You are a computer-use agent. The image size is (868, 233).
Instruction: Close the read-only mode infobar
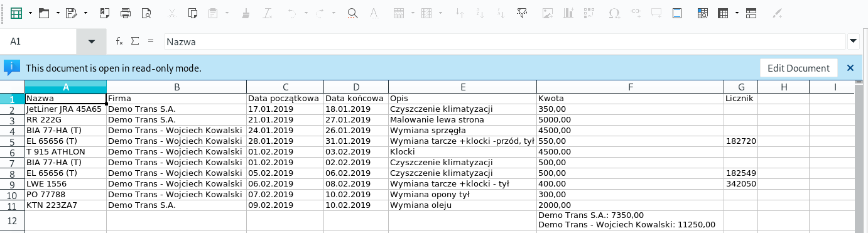click(x=850, y=68)
